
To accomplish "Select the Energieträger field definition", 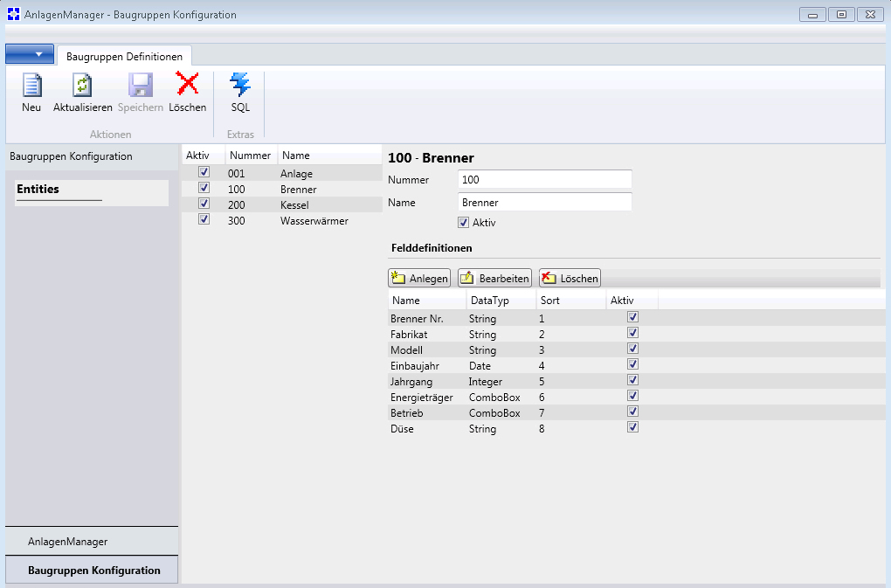I will [x=637, y=398].
